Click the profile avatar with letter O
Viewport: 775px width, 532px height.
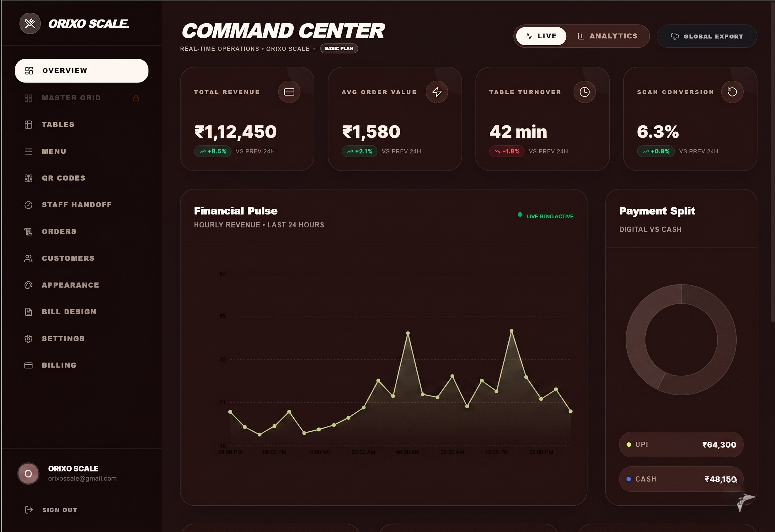point(28,474)
